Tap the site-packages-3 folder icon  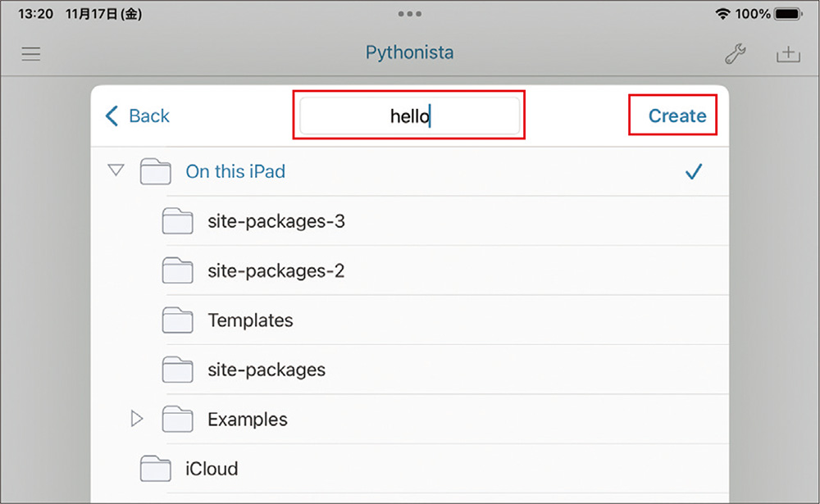[x=177, y=221]
